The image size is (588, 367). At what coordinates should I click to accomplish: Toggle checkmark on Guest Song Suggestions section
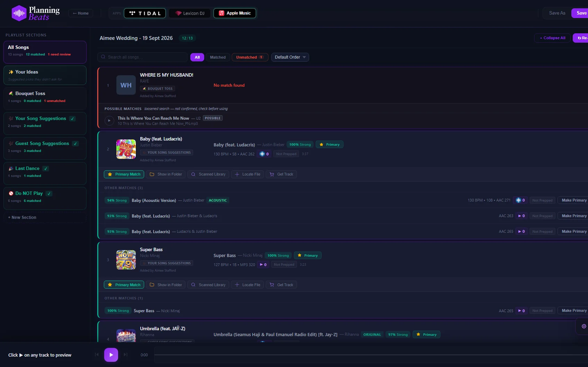(x=75, y=144)
